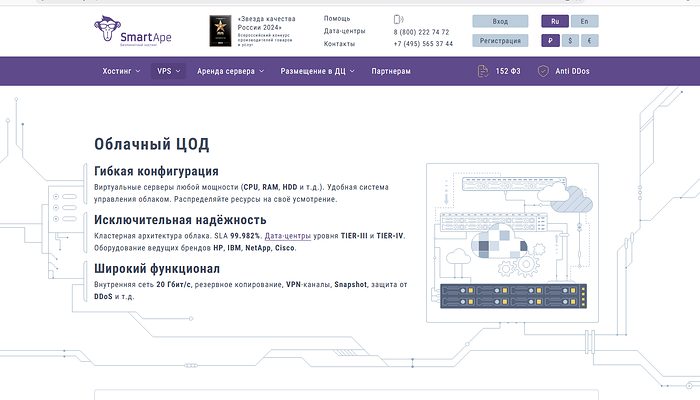Expand the Хостинг dropdown menu
The width and height of the screenshot is (700, 400).
pos(121,71)
